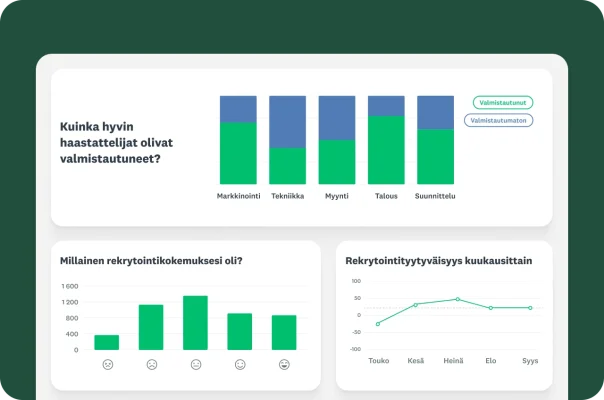Click the grinning face icon
This screenshot has width=604, height=400.
pyautogui.click(x=284, y=364)
